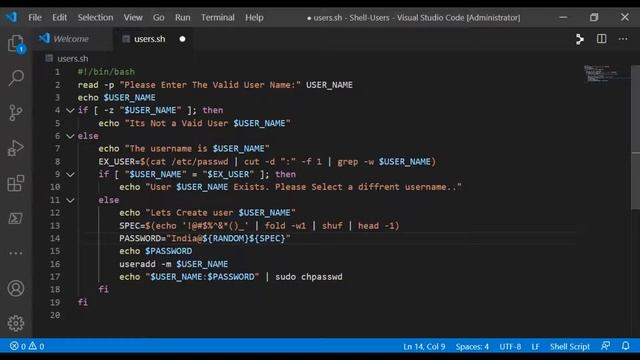Click line number 14 in gutter

pyautogui.click(x=55, y=238)
